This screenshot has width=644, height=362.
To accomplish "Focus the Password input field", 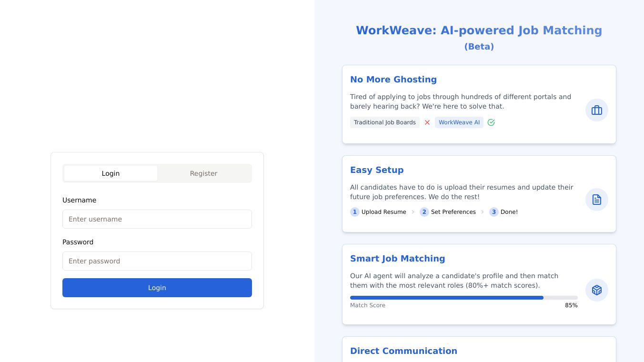I will point(157,261).
